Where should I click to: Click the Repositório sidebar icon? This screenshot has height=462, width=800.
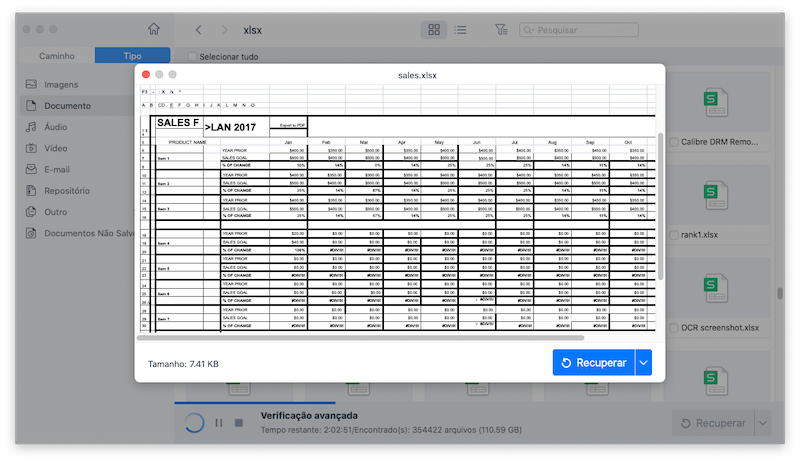click(31, 190)
